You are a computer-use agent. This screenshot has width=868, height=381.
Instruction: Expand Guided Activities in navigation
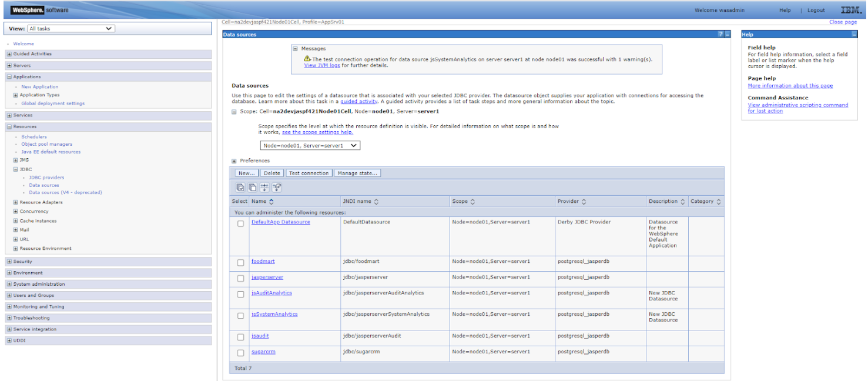point(9,54)
